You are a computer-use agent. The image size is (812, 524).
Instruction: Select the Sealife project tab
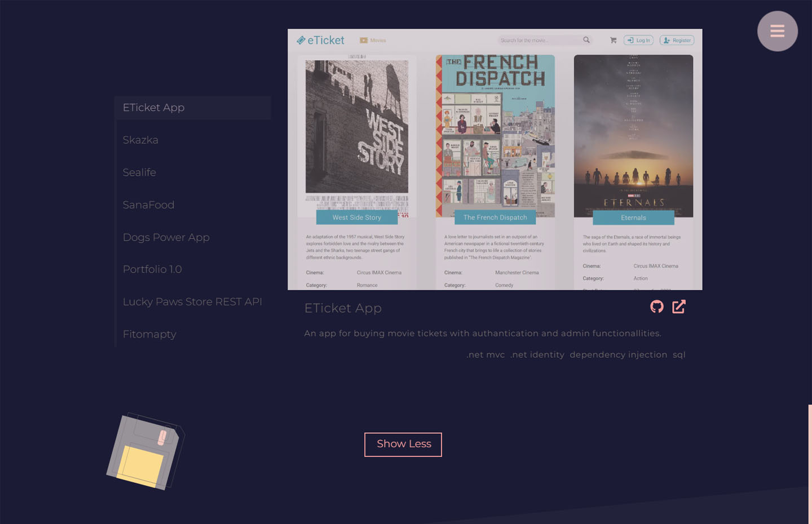(x=193, y=172)
